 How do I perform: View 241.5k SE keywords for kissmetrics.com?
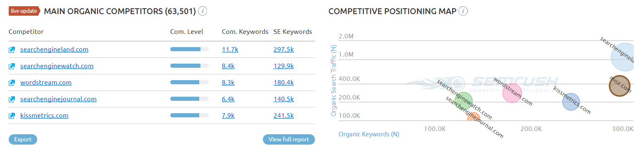point(284,116)
